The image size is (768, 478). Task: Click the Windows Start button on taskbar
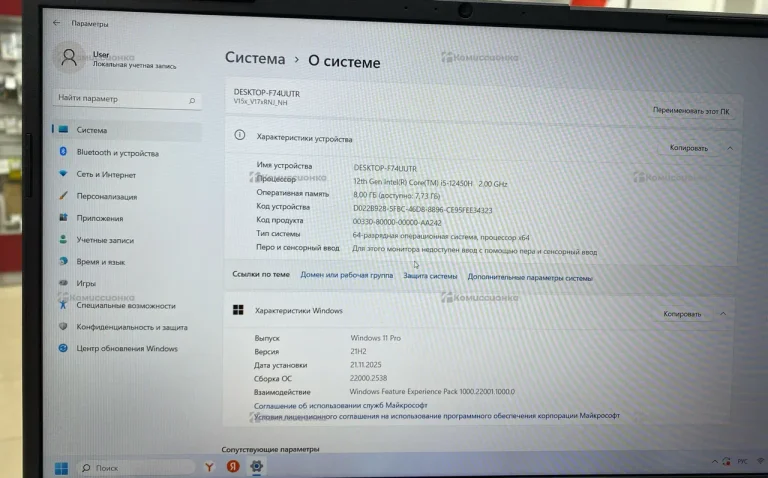[x=61, y=467]
